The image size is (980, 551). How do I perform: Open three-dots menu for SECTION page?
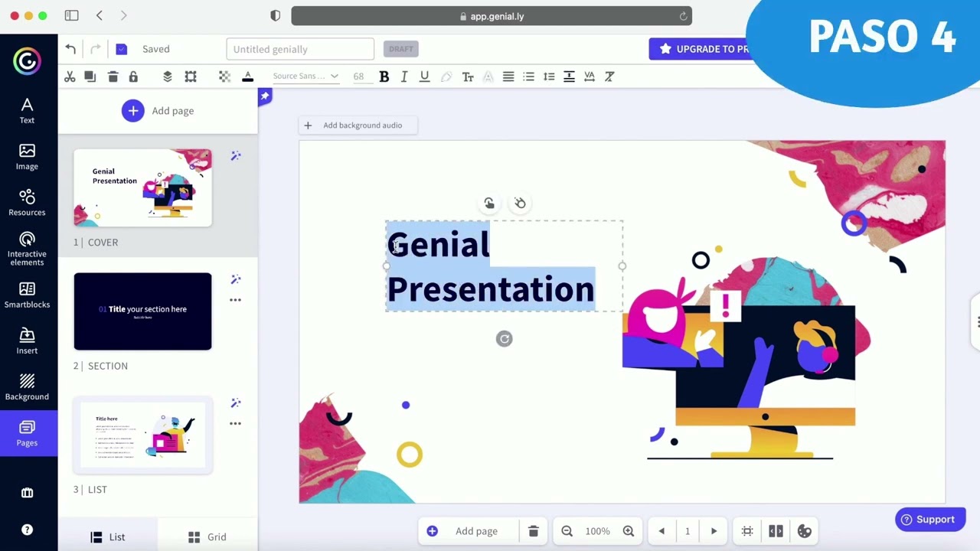236,300
